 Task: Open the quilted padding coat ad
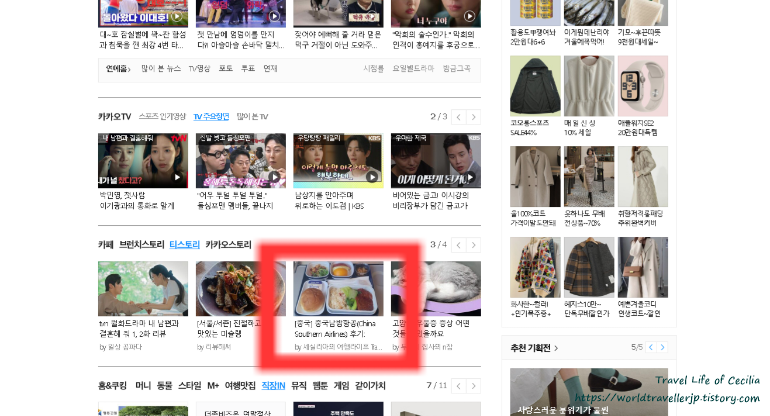pyautogui.click(x=643, y=176)
